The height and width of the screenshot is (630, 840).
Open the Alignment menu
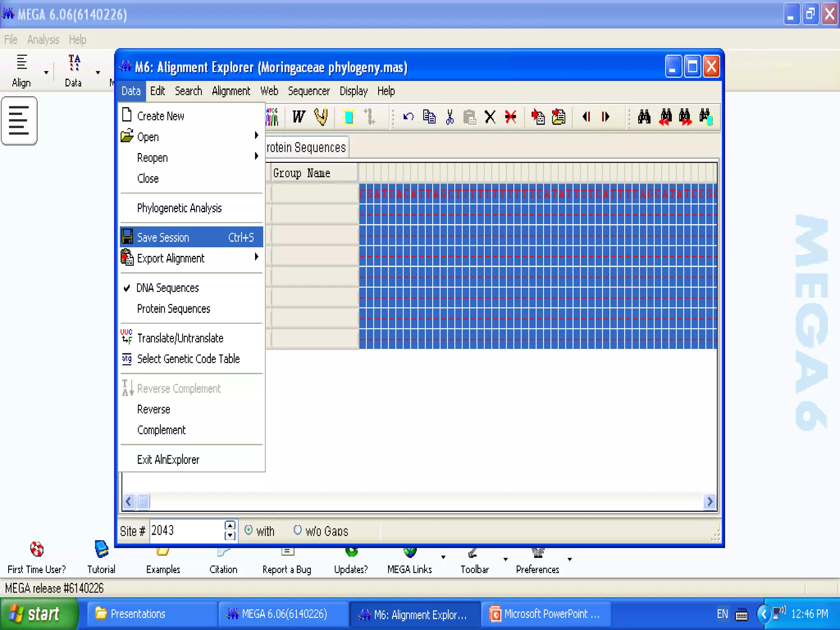[x=231, y=91]
